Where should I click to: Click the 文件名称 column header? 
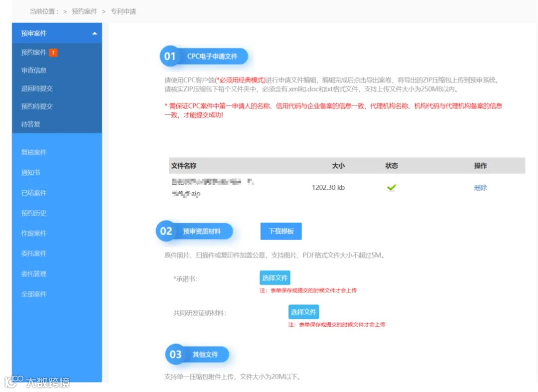[x=183, y=166]
